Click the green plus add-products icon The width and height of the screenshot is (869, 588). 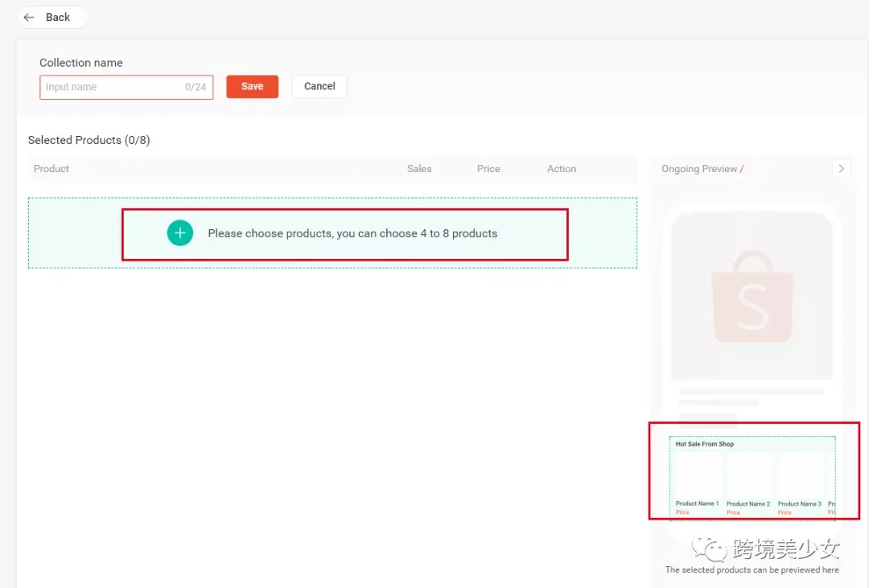click(180, 232)
